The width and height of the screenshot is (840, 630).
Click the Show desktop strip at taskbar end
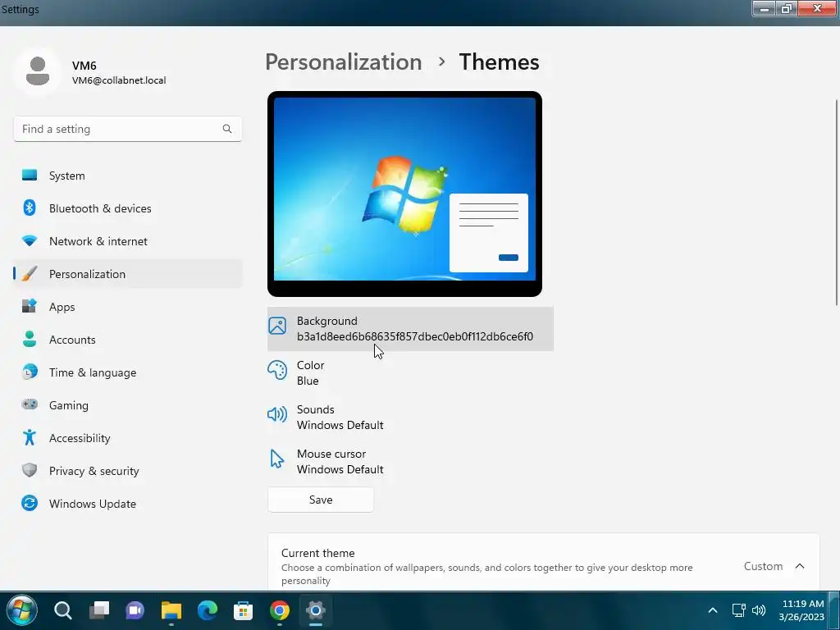click(834, 610)
